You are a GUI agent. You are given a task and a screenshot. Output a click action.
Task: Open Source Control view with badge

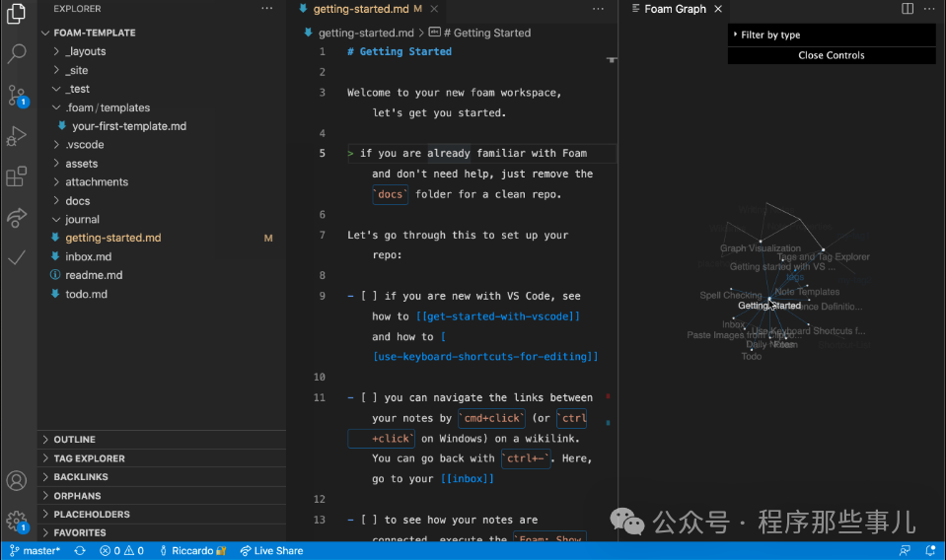tap(17, 96)
